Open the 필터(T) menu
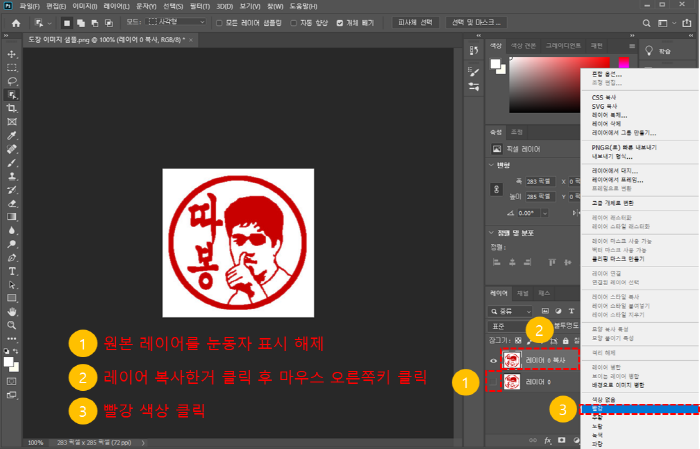Viewport: 700px width, 449px height. click(199, 6)
